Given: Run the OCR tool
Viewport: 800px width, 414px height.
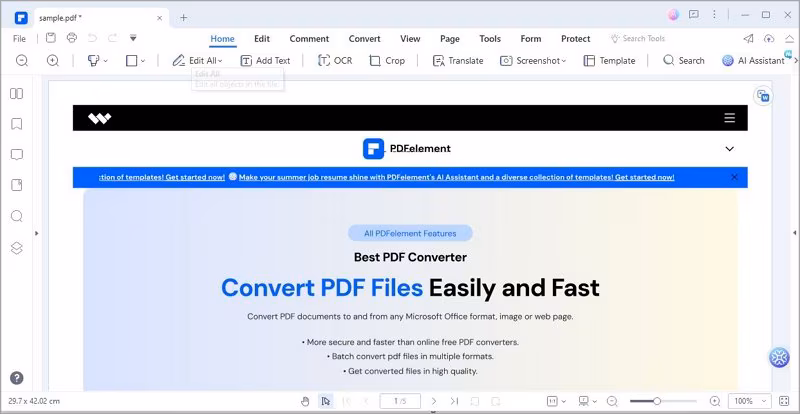Looking at the screenshot, I should [x=335, y=60].
